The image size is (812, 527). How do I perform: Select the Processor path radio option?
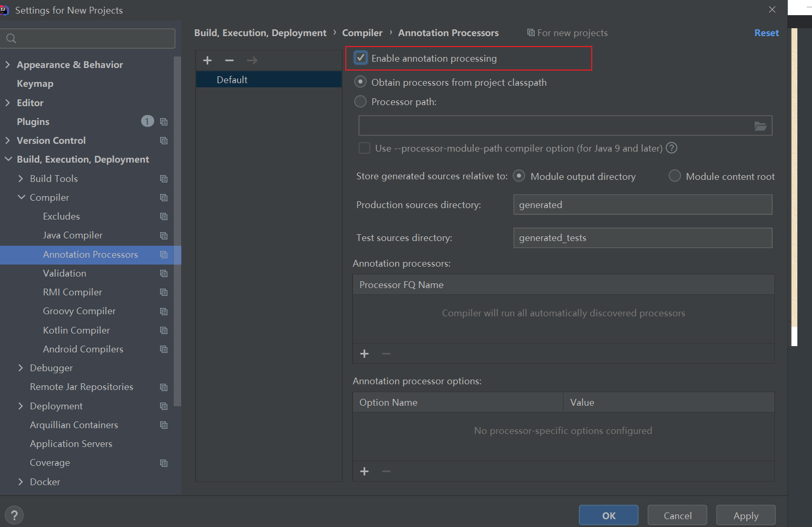coord(360,101)
